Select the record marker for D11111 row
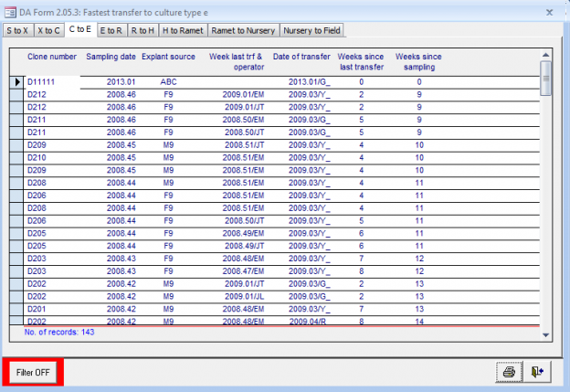The width and height of the screenshot is (570, 392). click(17, 82)
